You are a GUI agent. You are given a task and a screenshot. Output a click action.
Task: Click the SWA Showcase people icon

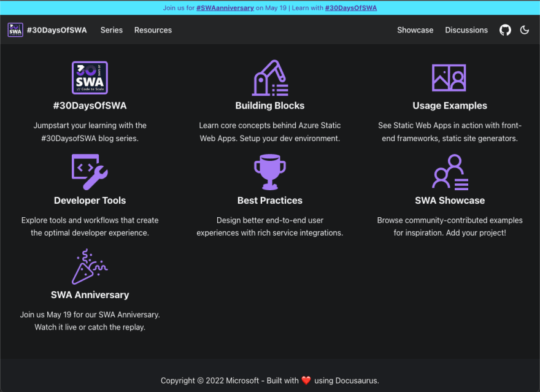tap(450, 172)
